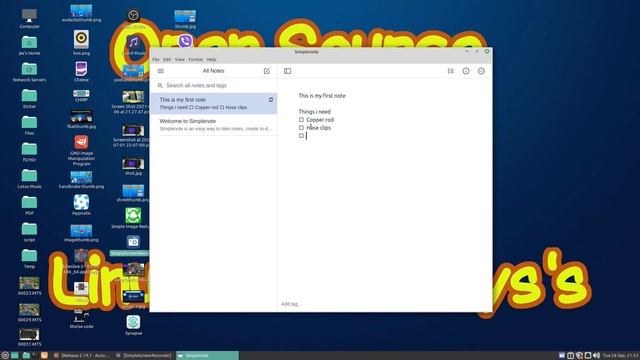
Task: Select box.png desktop file
Action: pyautogui.click(x=81, y=43)
